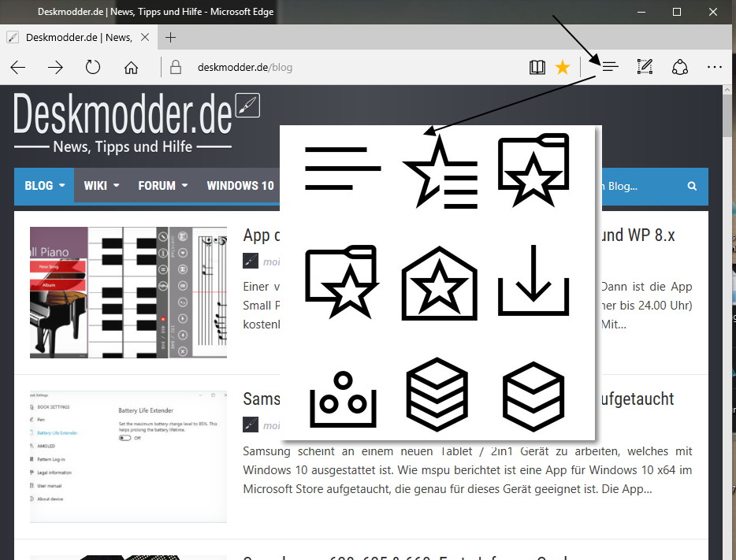Click the search magnifier icon

[692, 186]
